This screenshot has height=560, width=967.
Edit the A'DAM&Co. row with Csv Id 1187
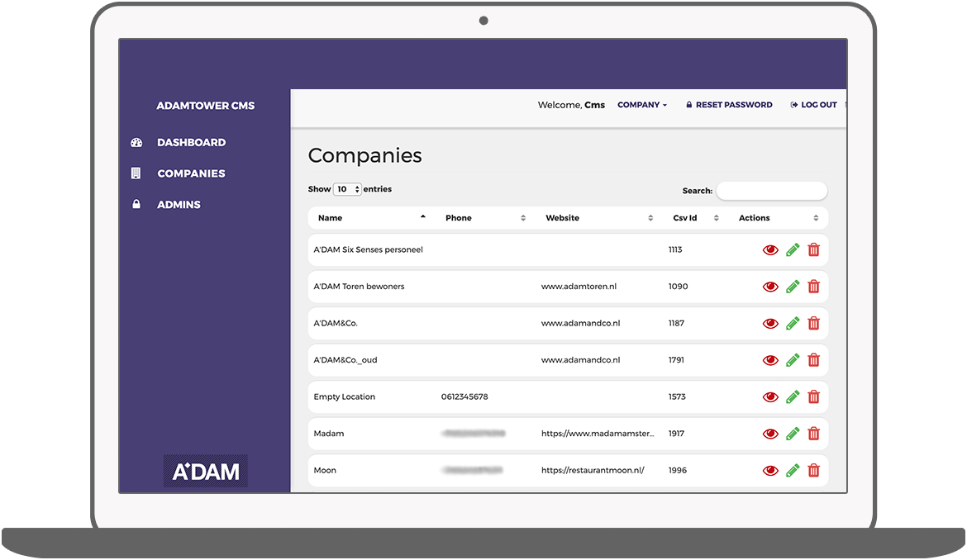(793, 324)
